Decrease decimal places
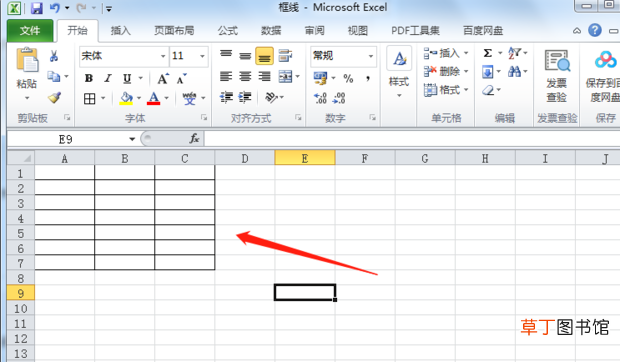Viewport: 620px width, 362px height. [339, 98]
